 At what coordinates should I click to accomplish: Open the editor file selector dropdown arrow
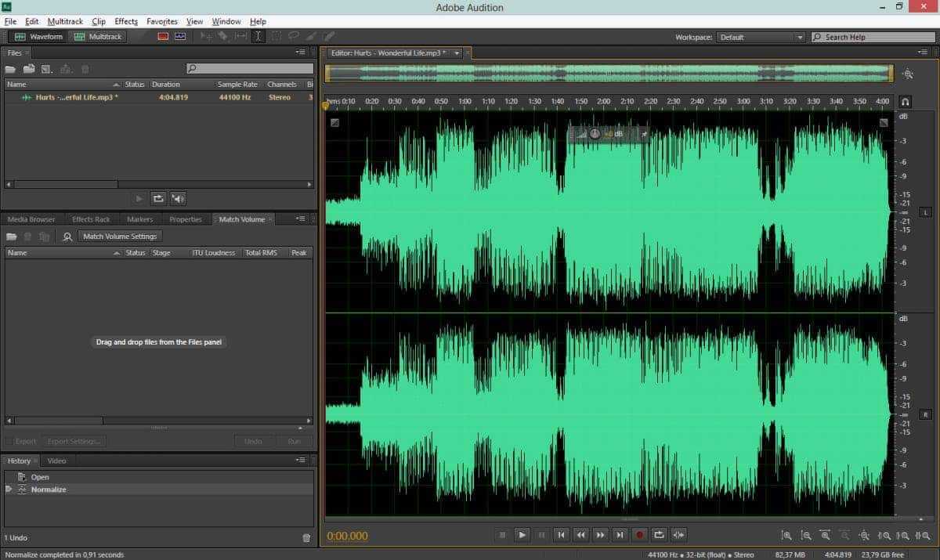pos(457,53)
